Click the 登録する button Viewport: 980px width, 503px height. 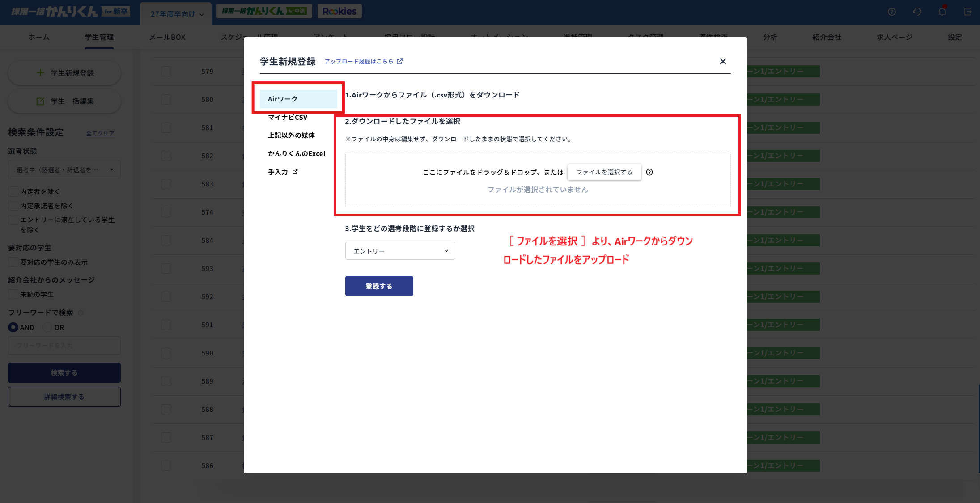(379, 286)
